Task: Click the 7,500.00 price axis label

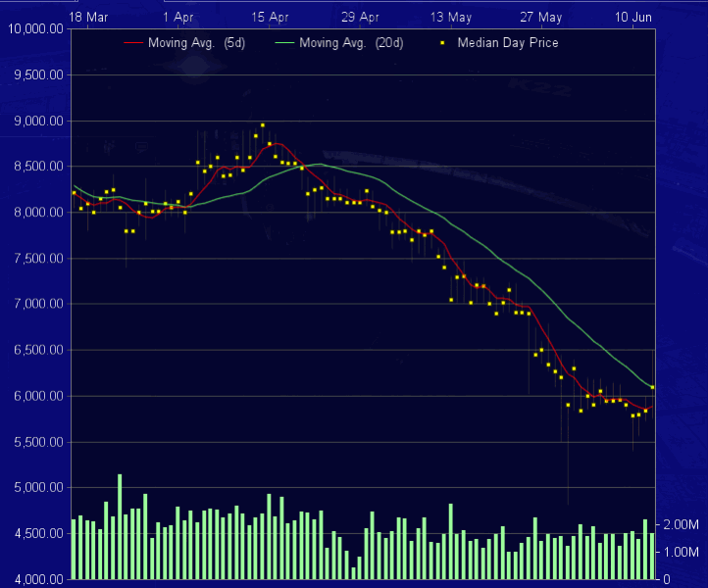Action: [x=39, y=258]
